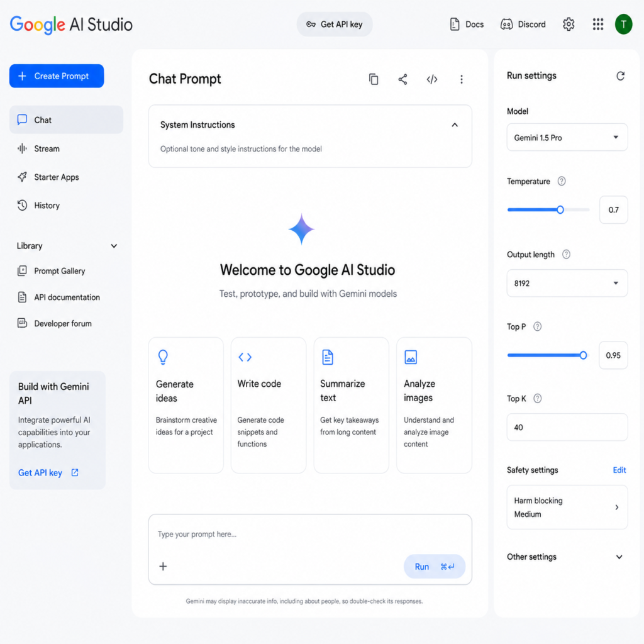Click the external link icon beside Get API key
This screenshot has height=644, width=644.
pyautogui.click(x=75, y=472)
